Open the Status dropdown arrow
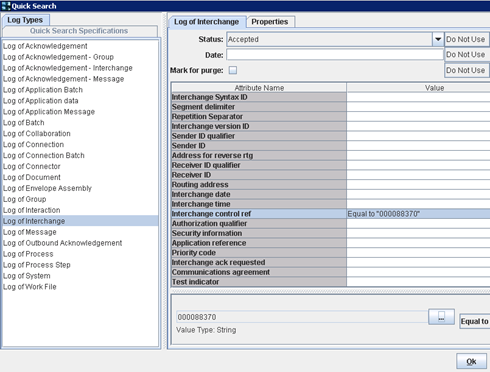Viewport: 490px width, 372px height. click(438, 39)
